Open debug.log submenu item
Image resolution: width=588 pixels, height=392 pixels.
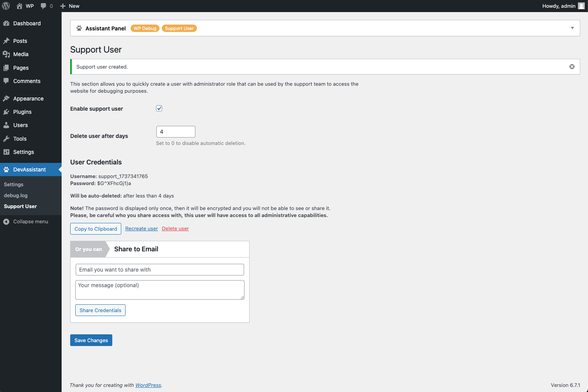[x=16, y=195]
